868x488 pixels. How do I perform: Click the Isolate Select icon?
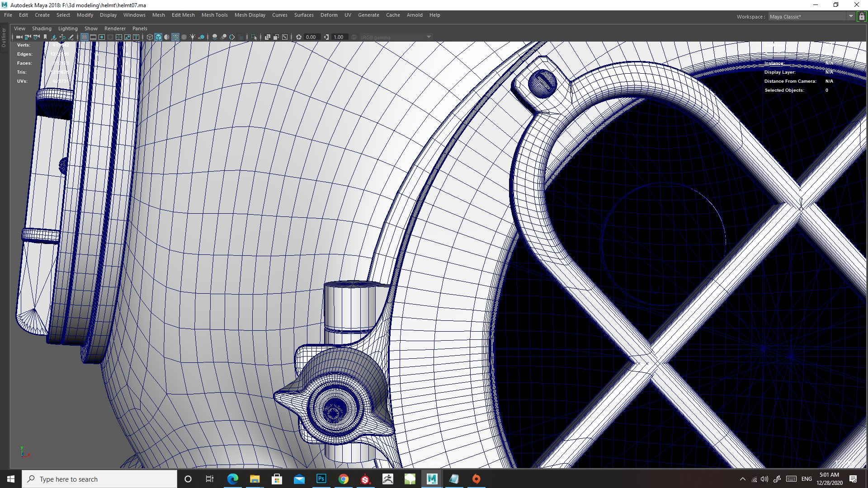tap(254, 37)
